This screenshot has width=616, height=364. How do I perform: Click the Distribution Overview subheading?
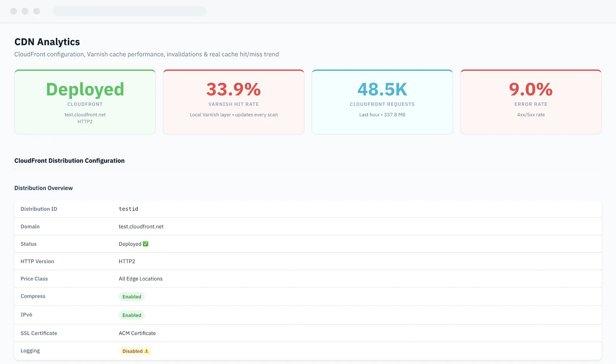44,188
